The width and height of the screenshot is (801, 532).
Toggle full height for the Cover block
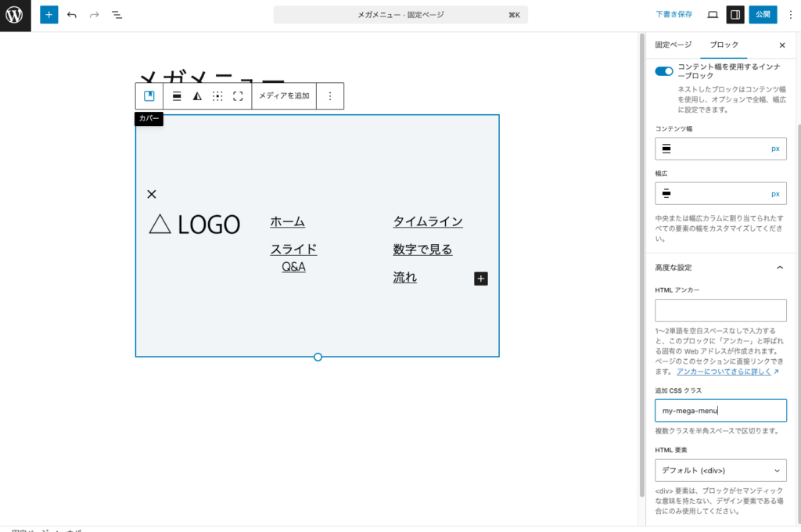tap(238, 95)
